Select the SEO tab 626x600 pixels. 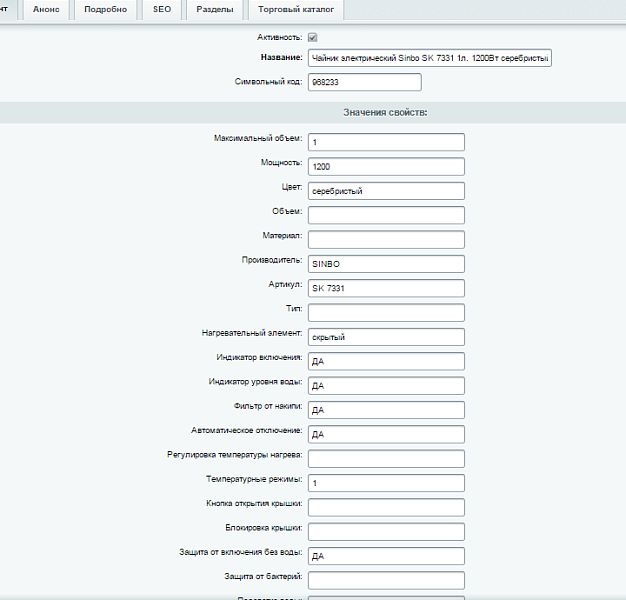click(x=161, y=10)
